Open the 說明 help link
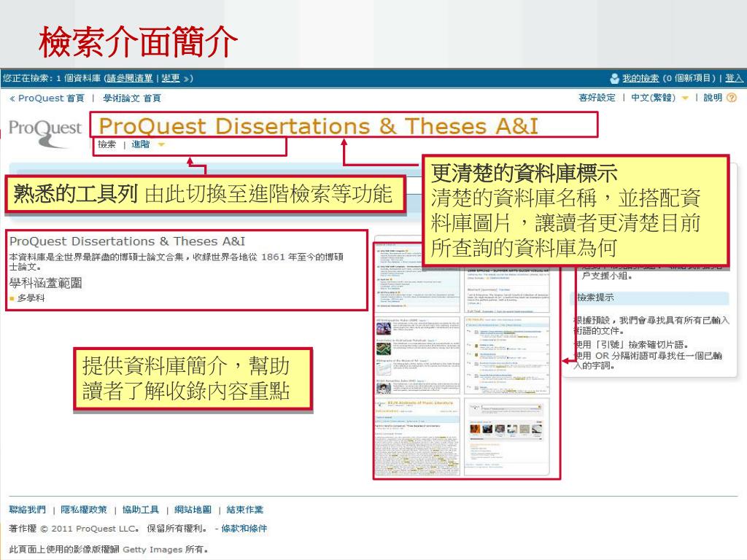747x560 pixels. 713,98
